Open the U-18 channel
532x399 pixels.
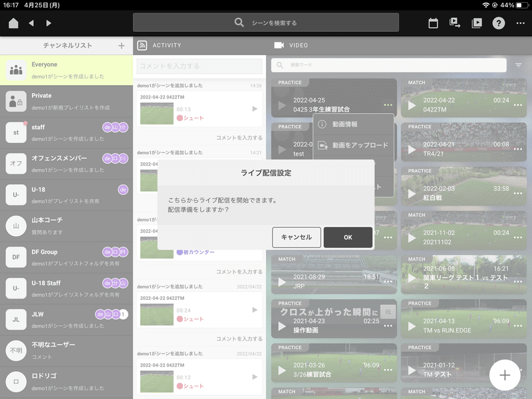pos(66,195)
